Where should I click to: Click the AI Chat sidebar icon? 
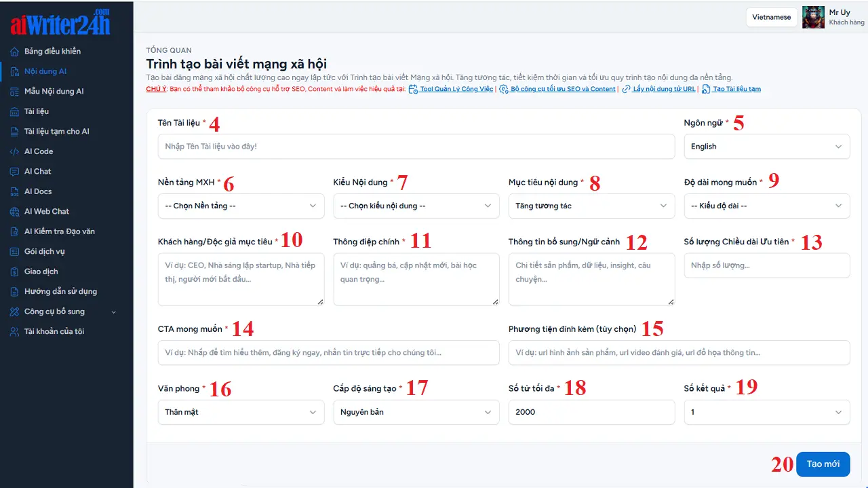(14, 172)
